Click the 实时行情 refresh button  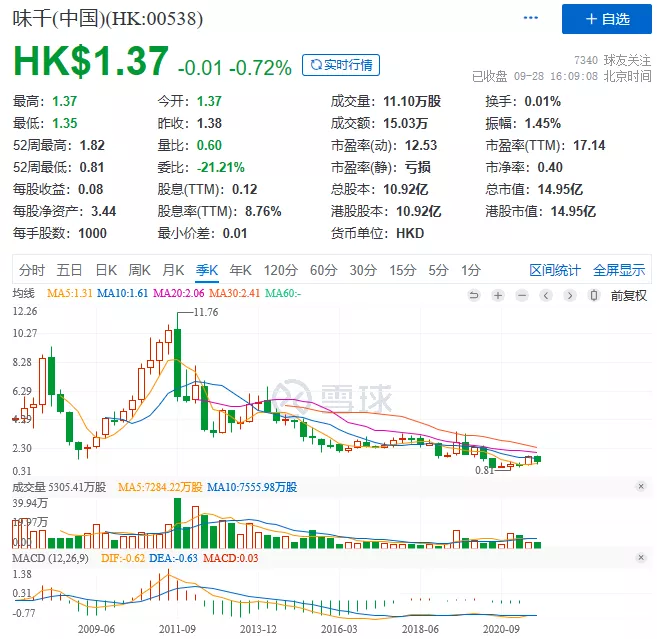(341, 65)
